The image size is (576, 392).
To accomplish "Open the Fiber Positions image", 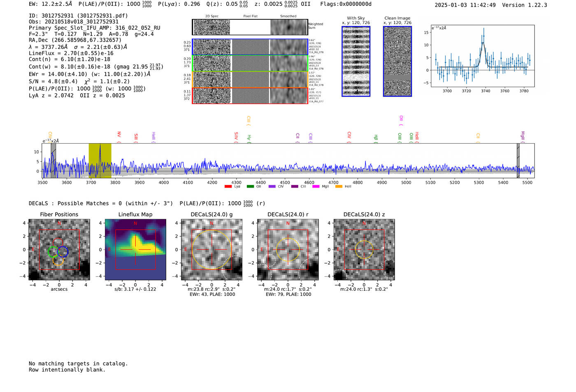I will (59, 249).
